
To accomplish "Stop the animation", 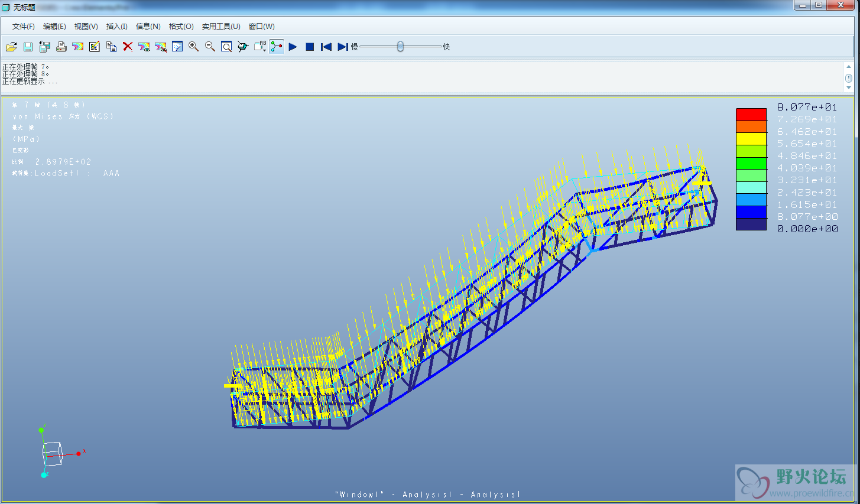I will tap(310, 47).
